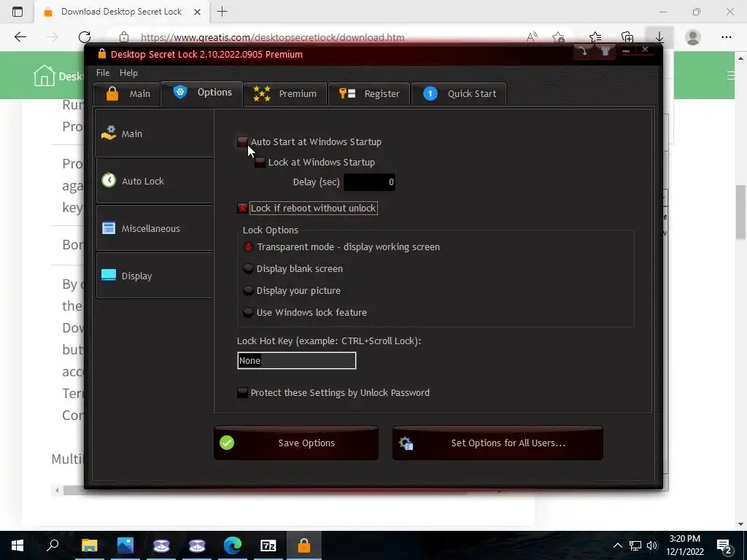Click the Desktop Secret Lock taskbar icon
The width and height of the screenshot is (747, 560).
(304, 545)
